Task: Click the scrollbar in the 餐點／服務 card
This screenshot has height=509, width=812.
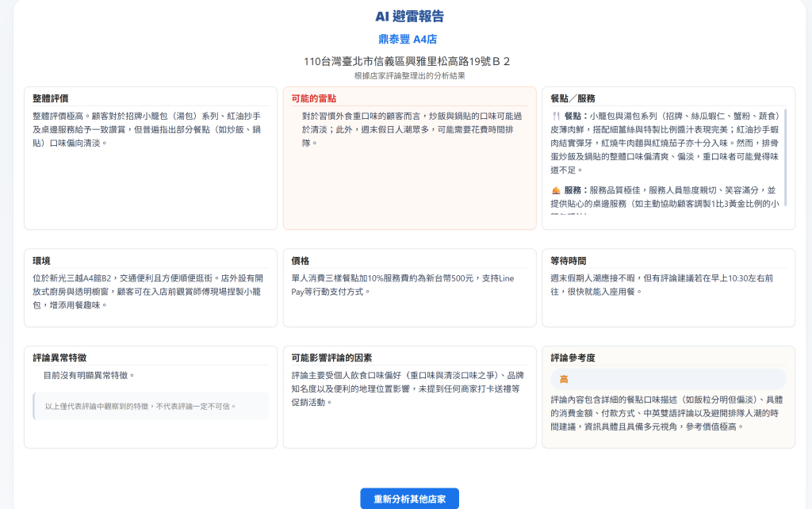Action: (786, 158)
